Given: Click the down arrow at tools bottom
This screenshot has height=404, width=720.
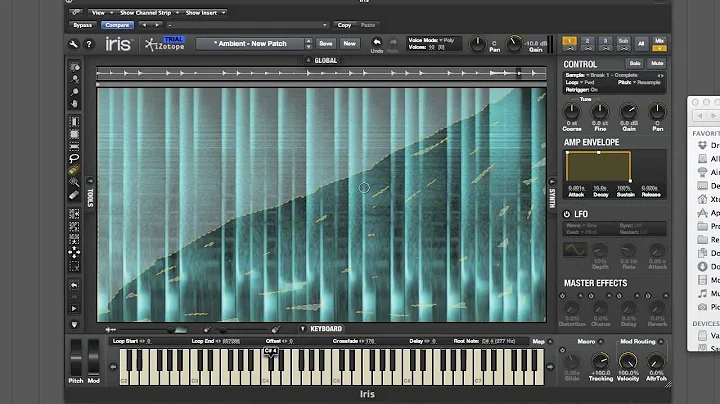Looking at the screenshot, I should coord(74,324).
